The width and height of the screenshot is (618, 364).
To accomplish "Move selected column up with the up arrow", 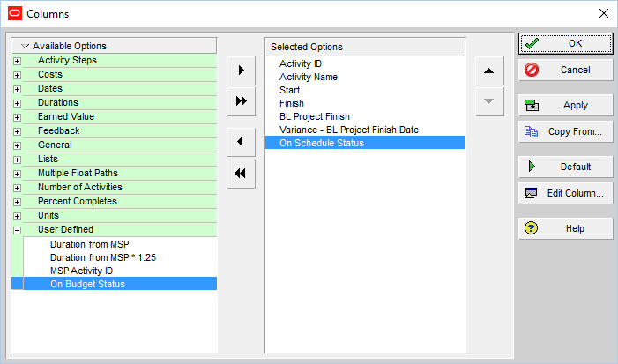I will click(489, 70).
